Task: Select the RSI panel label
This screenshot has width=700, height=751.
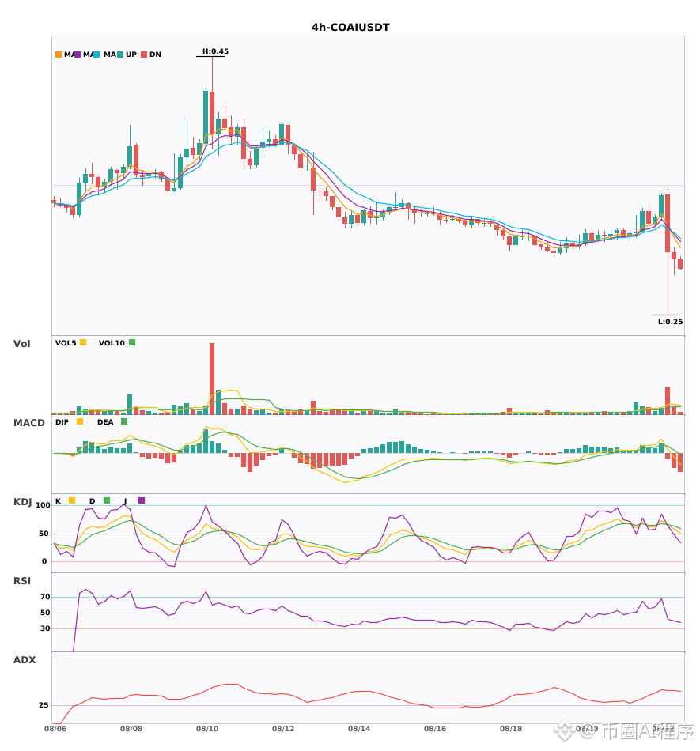Action: pos(22,581)
